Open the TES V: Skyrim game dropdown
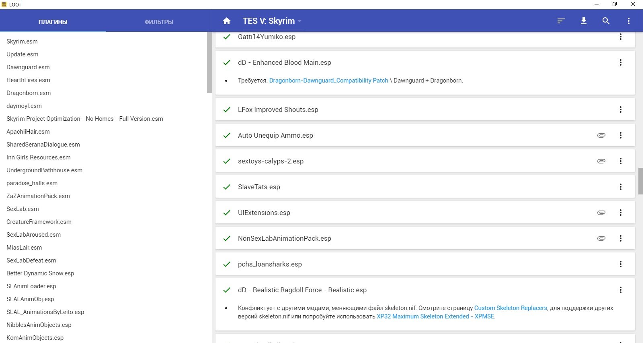 [272, 21]
